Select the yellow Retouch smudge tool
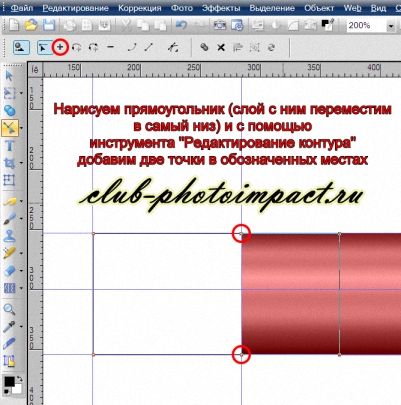 click(10, 202)
